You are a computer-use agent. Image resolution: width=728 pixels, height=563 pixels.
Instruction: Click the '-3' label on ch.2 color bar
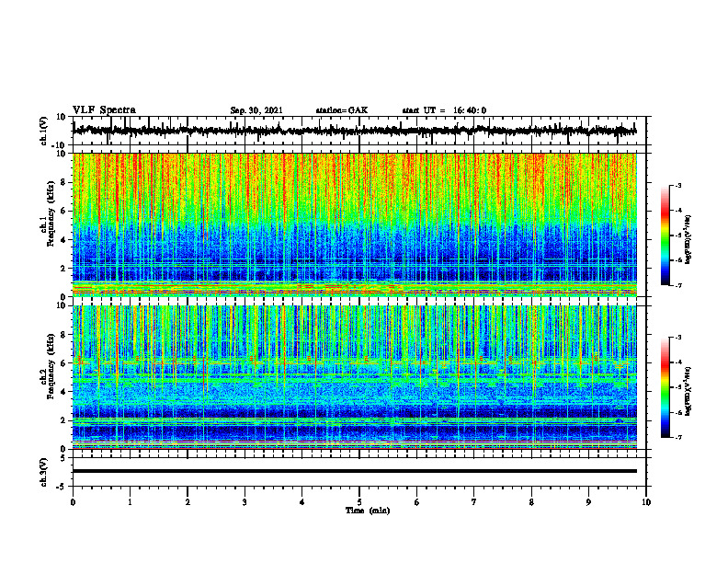tap(677, 338)
